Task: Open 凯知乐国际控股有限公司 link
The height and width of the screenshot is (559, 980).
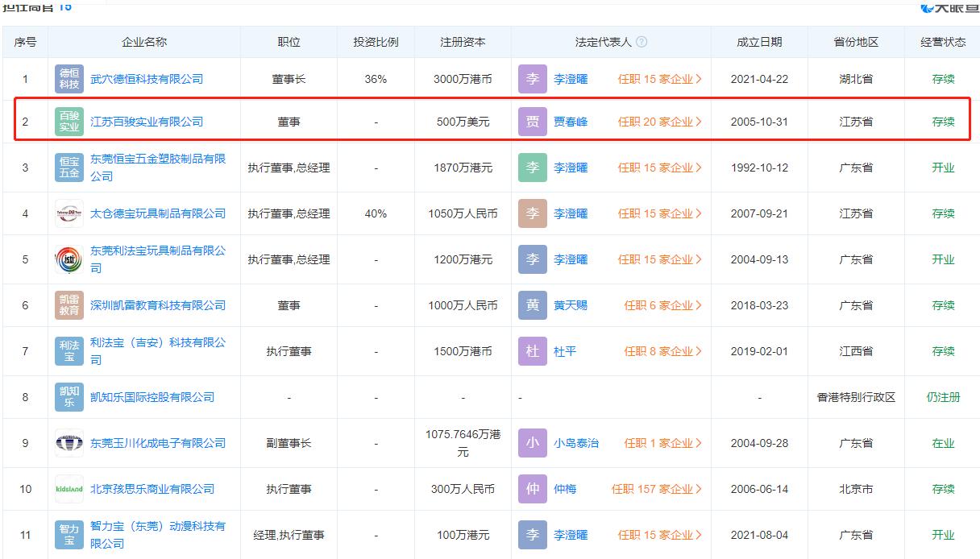Action: click(x=152, y=397)
